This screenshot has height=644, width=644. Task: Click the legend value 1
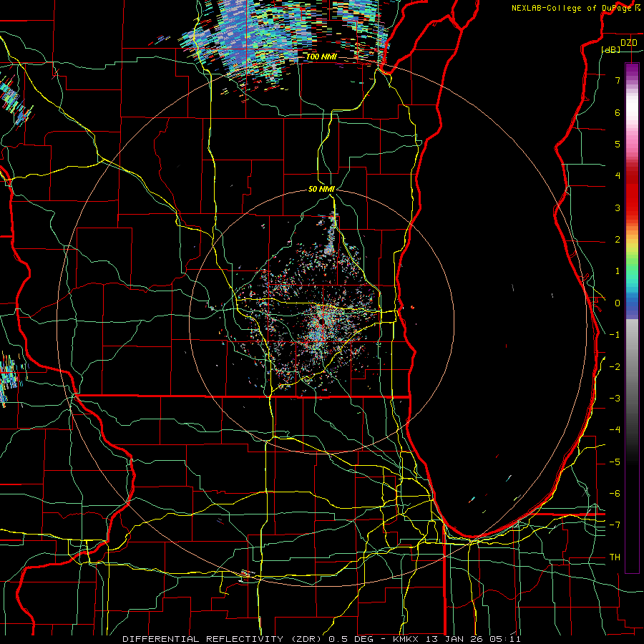(x=618, y=271)
